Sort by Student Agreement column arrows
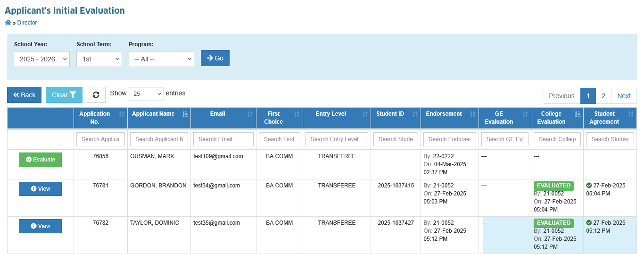 (631, 114)
